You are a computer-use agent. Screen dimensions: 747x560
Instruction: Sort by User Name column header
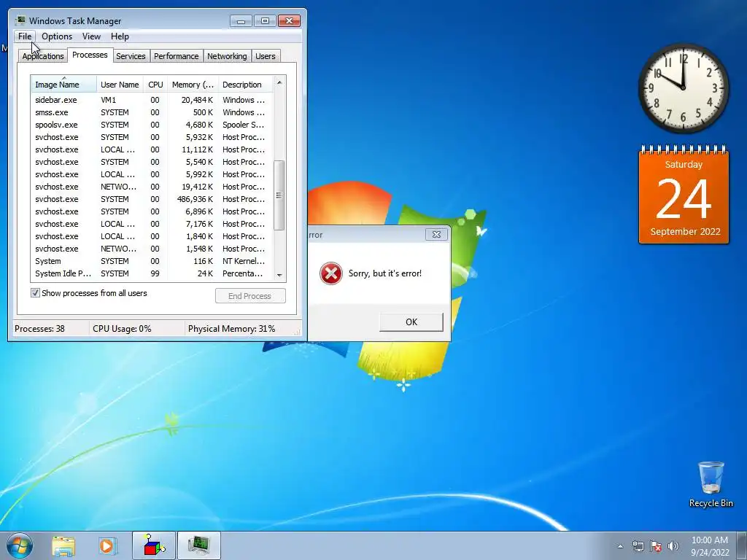[120, 85]
